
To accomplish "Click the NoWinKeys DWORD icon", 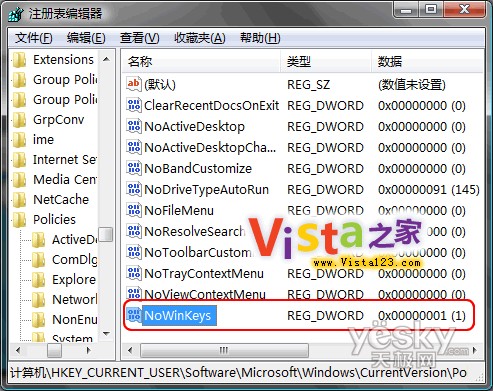I will 134,315.
